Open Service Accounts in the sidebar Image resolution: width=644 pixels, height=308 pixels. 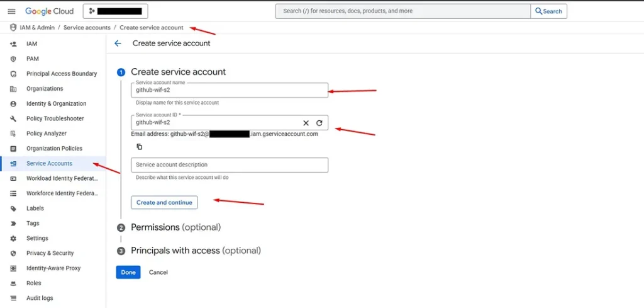49,164
